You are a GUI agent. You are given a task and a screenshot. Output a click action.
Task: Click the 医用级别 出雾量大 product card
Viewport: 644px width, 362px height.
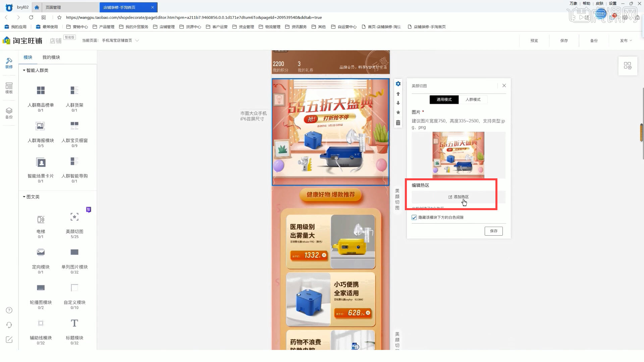[x=331, y=242]
